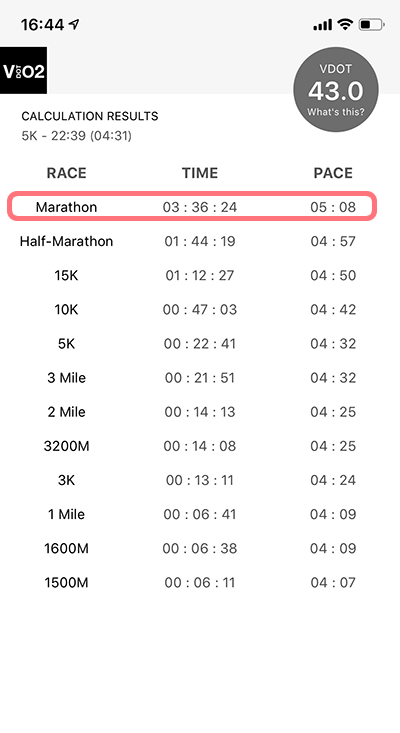Tap the location arrow beside the clock
The height and width of the screenshot is (733, 400).
click(74, 24)
